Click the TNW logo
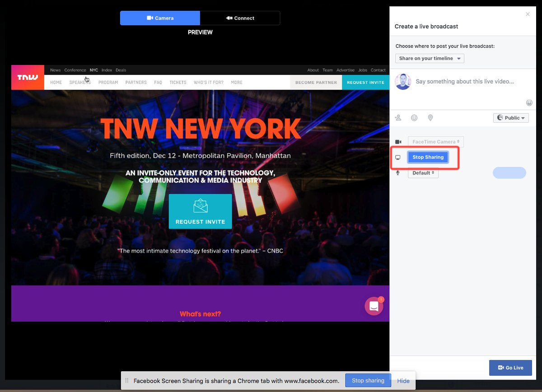Screen dimensions: 542x392 [x=27, y=77]
